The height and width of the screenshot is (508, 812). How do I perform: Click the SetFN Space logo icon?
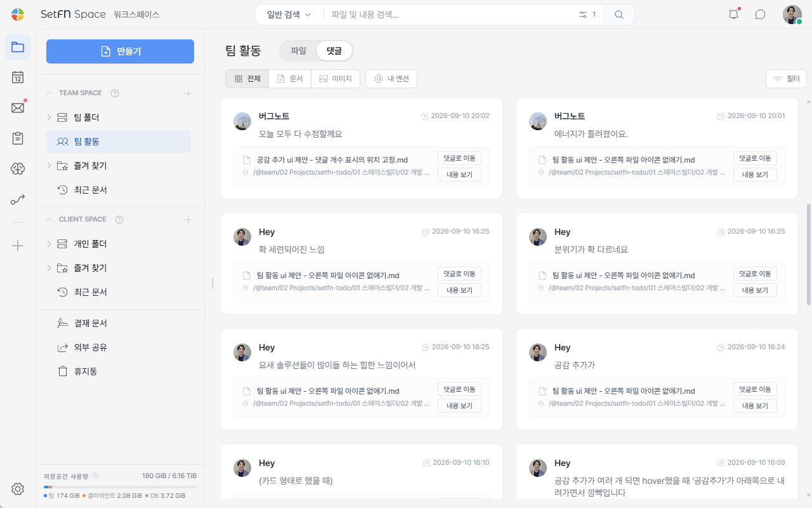tap(18, 14)
